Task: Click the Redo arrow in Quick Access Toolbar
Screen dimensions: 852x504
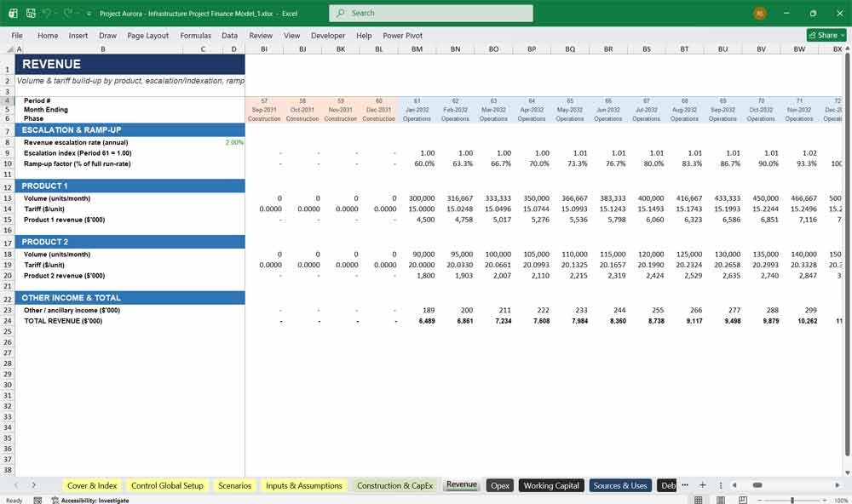Action: pyautogui.click(x=68, y=13)
